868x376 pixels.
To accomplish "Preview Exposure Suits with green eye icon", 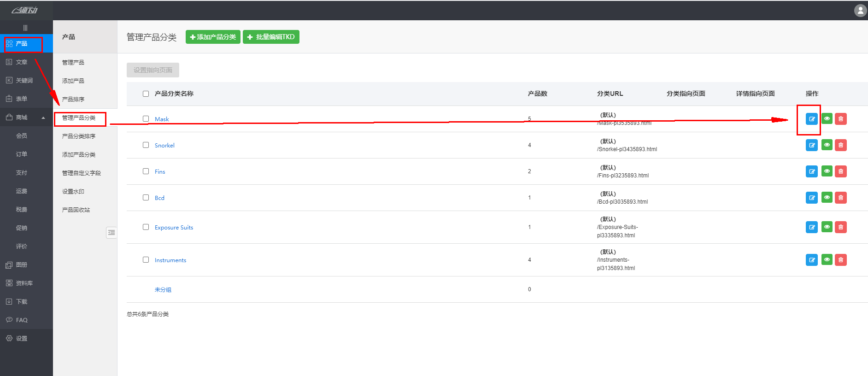I will coord(827,227).
